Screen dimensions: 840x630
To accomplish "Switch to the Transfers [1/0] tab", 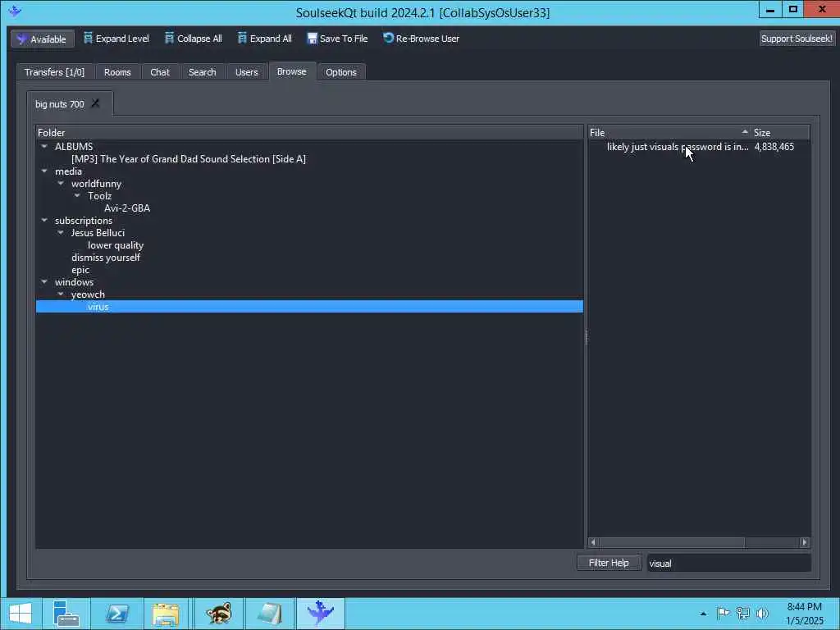I will pyautogui.click(x=55, y=72).
